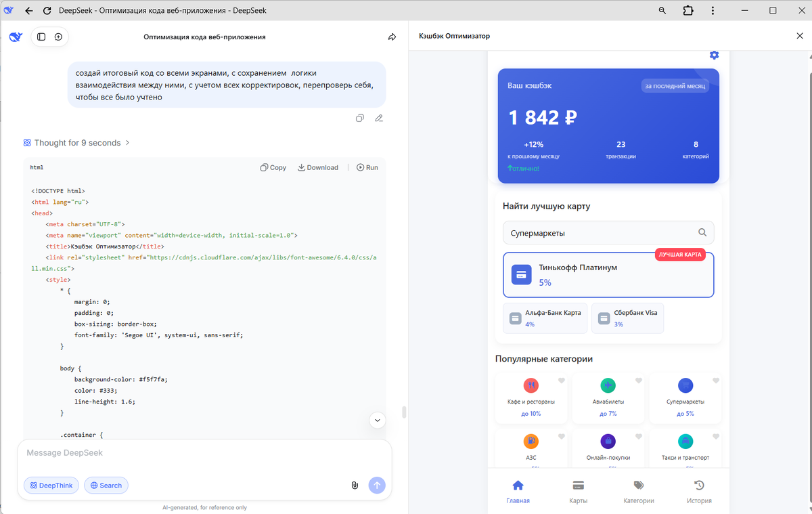The width and height of the screenshot is (812, 514).
Task: Close the Кэшбэк Оптимизатор preview panel
Action: (x=800, y=36)
